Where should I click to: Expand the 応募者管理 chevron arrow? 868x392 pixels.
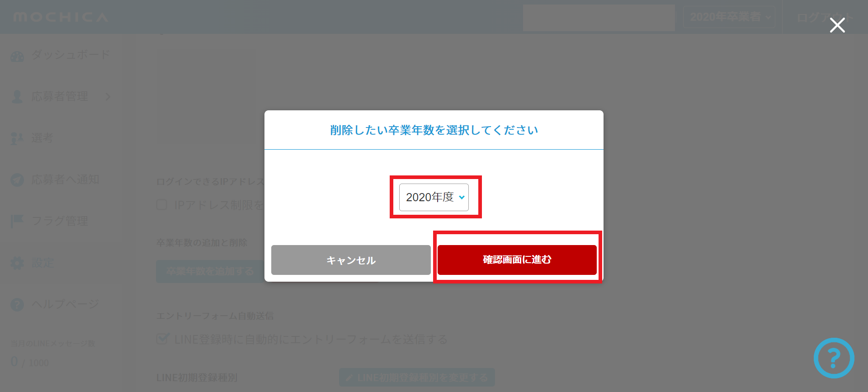click(x=108, y=97)
